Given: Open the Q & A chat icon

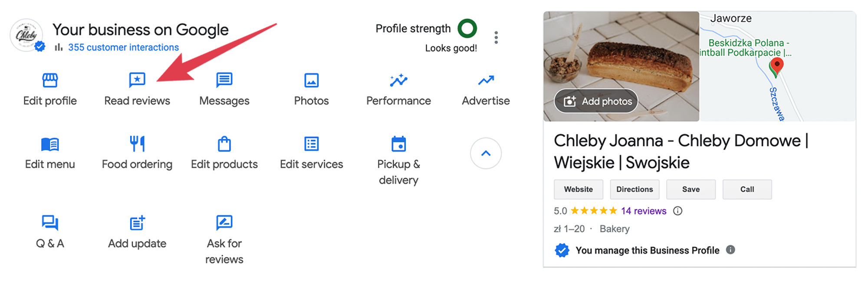Looking at the screenshot, I should pyautogui.click(x=50, y=223).
